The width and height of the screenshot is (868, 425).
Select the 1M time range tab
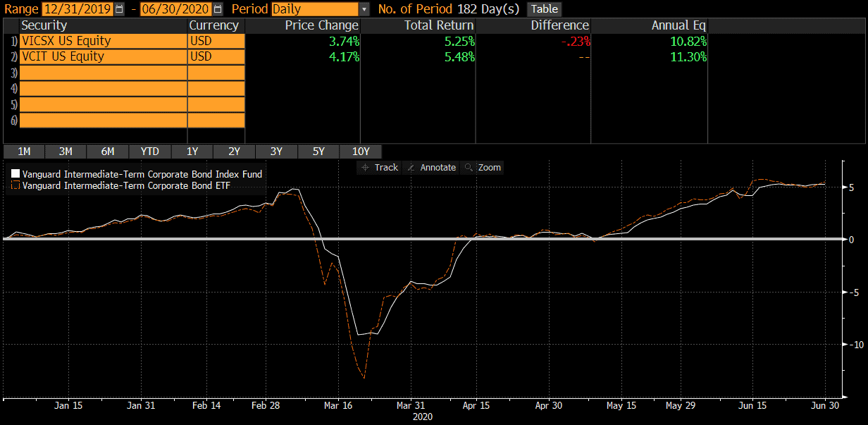[24, 152]
